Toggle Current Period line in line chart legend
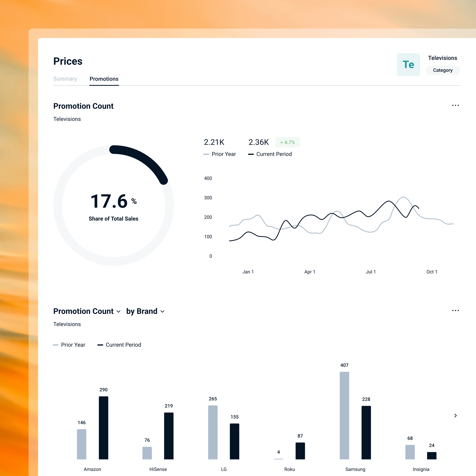The image size is (476, 476). point(270,154)
